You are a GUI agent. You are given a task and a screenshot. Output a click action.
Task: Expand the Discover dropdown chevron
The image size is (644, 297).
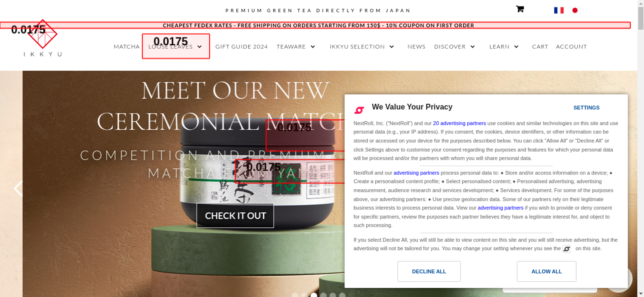coord(472,47)
